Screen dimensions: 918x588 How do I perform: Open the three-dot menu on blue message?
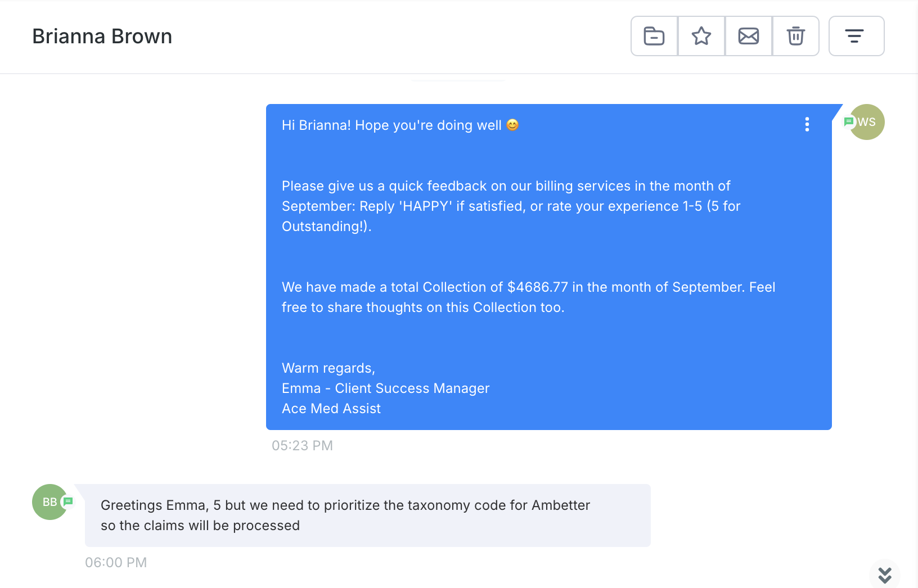click(807, 124)
